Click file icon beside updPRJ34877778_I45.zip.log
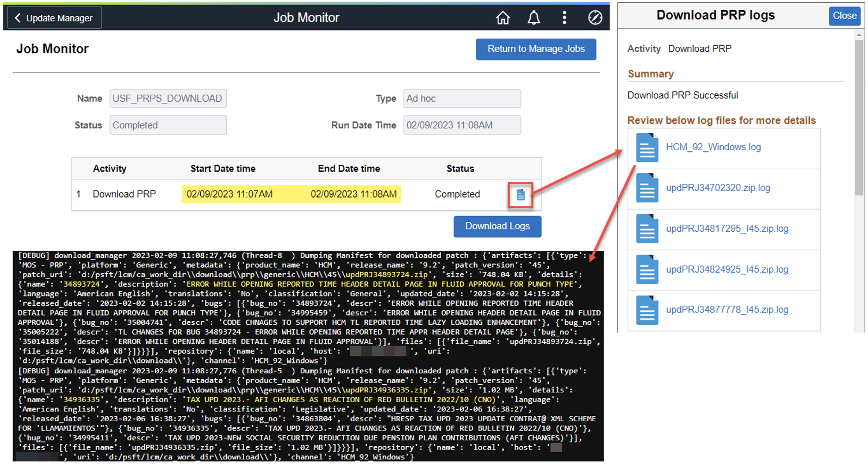This screenshot has width=868, height=468. pyautogui.click(x=647, y=310)
